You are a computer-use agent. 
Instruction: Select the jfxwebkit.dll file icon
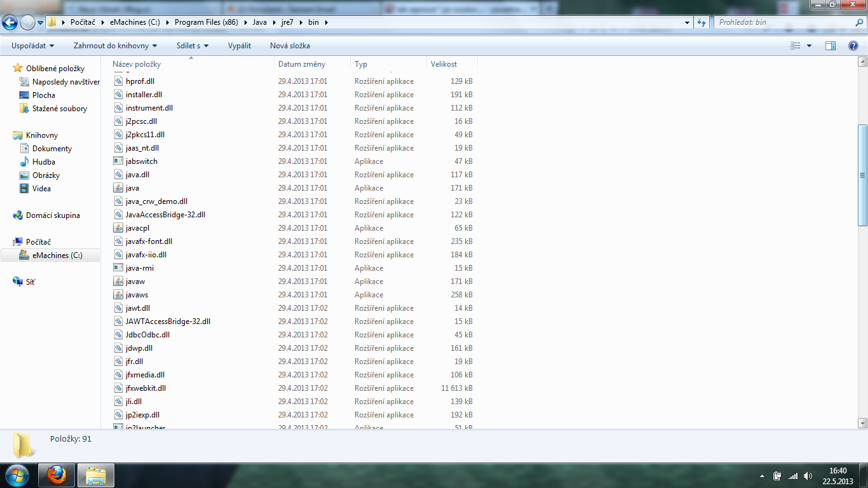(x=118, y=388)
